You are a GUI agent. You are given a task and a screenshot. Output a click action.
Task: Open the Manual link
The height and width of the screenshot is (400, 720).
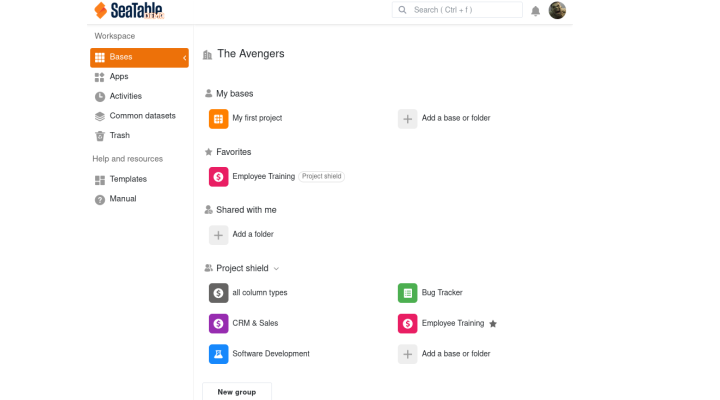123,199
